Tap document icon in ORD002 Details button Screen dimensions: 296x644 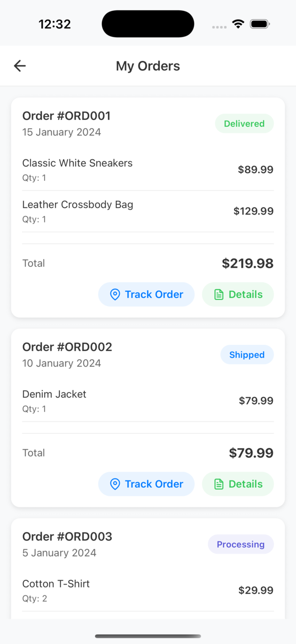(x=219, y=484)
